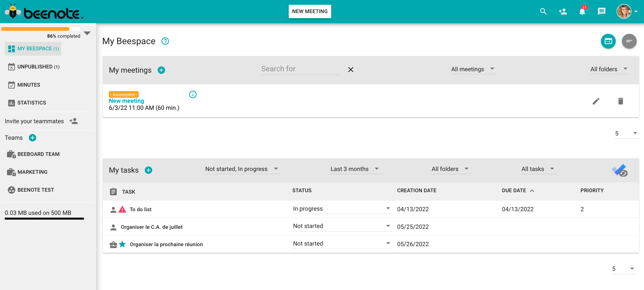Collapse the 86% completed progress panel
This screenshot has width=644, height=290.
(x=87, y=34)
